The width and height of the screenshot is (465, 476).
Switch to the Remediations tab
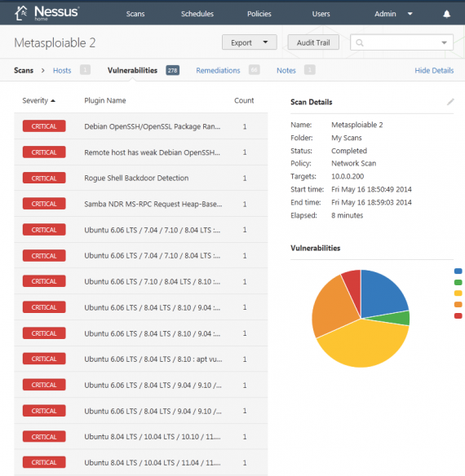point(218,70)
